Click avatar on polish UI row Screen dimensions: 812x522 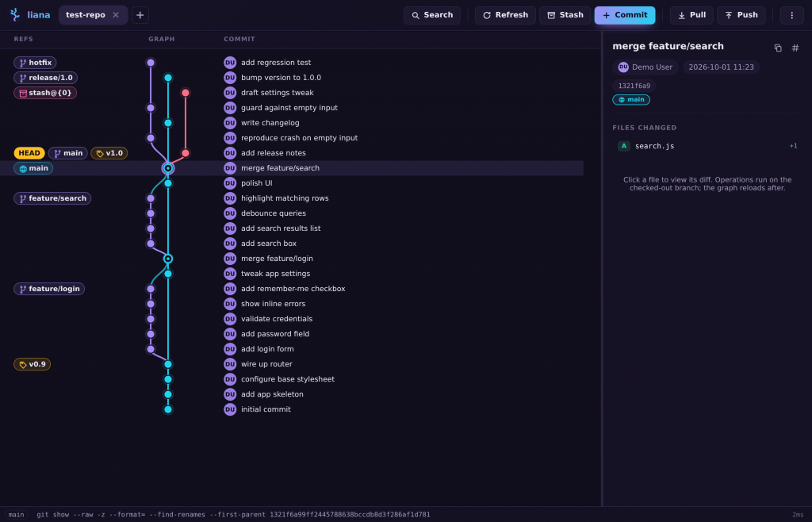click(x=230, y=182)
